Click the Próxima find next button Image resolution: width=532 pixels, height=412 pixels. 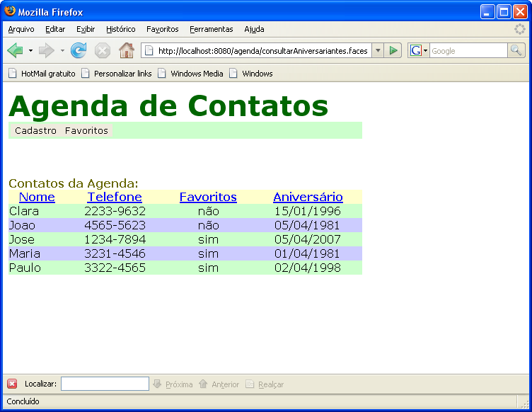tap(173, 384)
